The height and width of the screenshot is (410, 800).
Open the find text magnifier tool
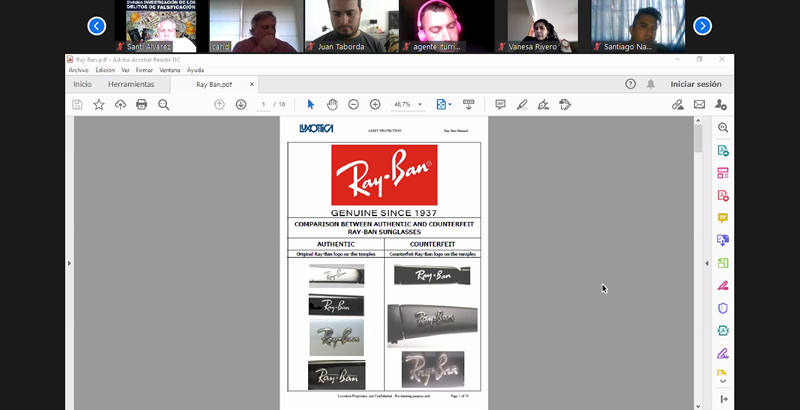click(163, 105)
